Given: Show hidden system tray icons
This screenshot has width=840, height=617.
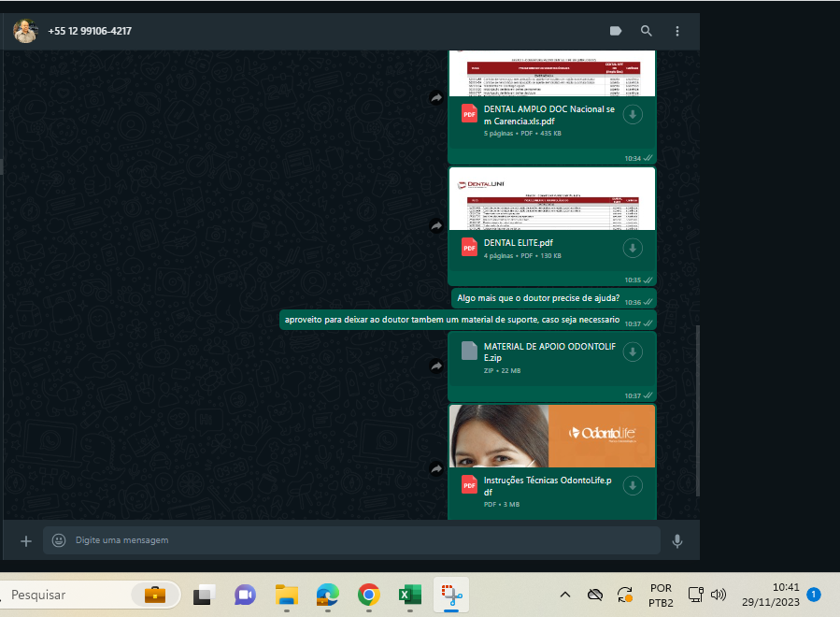Looking at the screenshot, I should (564, 595).
